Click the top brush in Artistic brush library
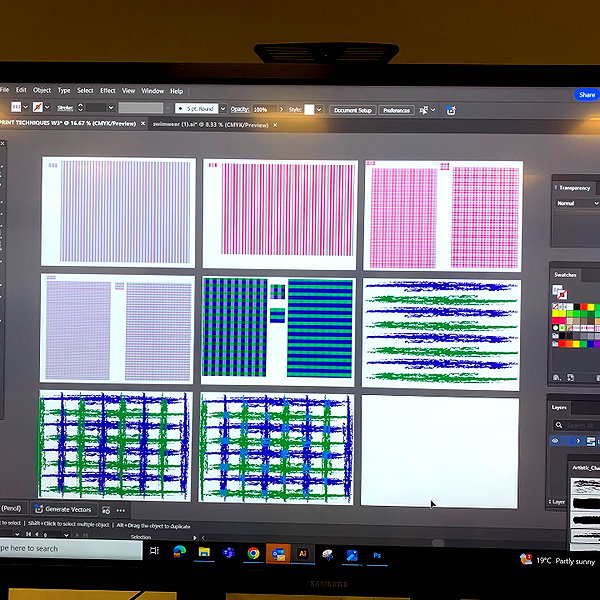 point(585,485)
